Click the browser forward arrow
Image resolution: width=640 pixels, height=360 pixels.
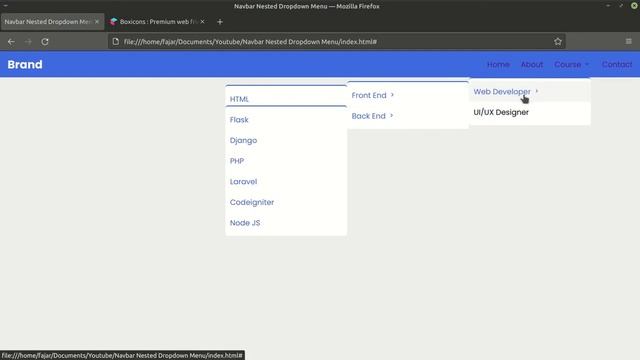[28, 42]
